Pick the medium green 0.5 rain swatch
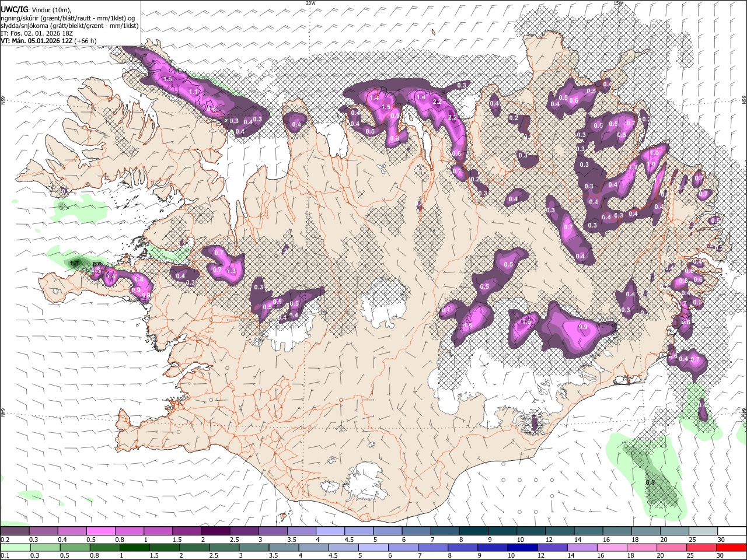Image resolution: width=747 pixels, height=560 pixels. pos(75,548)
